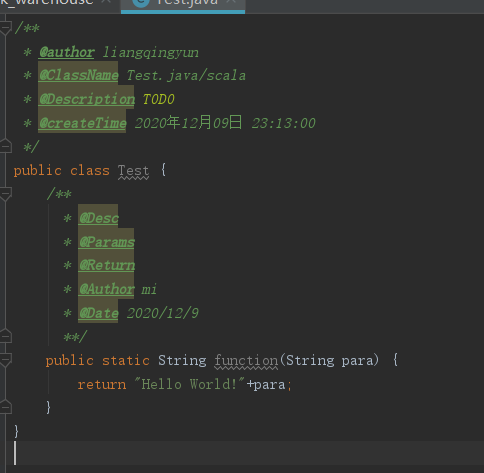Click the method name function
Screen dimensions: 484x473
[246, 360]
